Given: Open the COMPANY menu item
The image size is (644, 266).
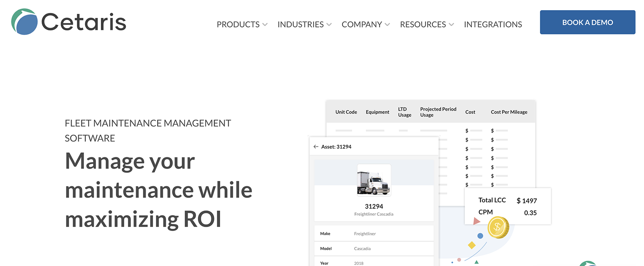Looking at the screenshot, I should [362, 24].
